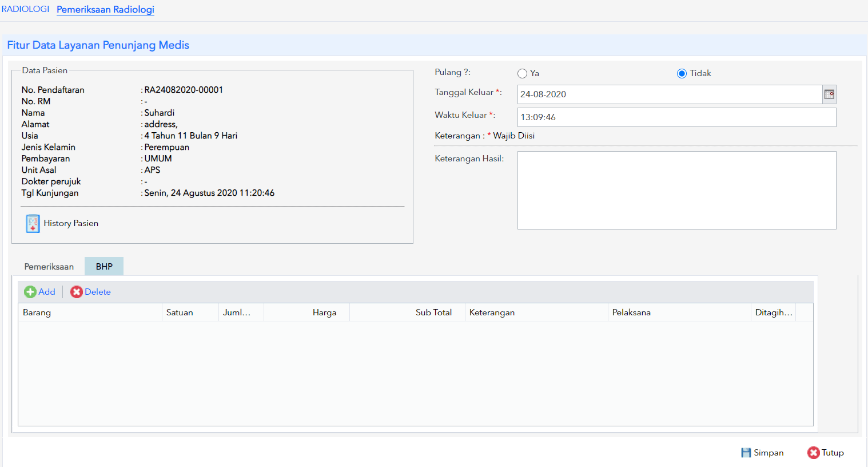
Task: Click the History Pasien label
Action: pyautogui.click(x=71, y=223)
